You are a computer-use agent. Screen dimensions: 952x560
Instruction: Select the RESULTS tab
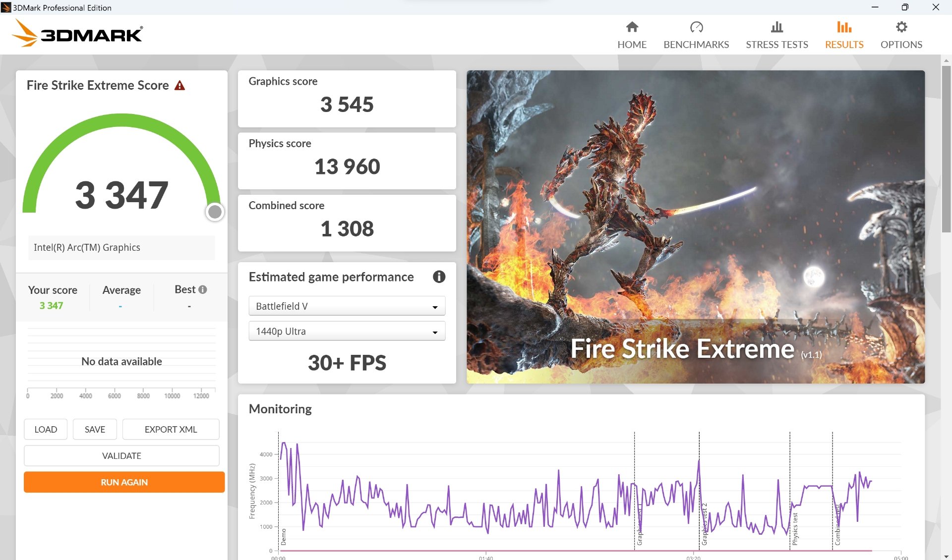(844, 35)
